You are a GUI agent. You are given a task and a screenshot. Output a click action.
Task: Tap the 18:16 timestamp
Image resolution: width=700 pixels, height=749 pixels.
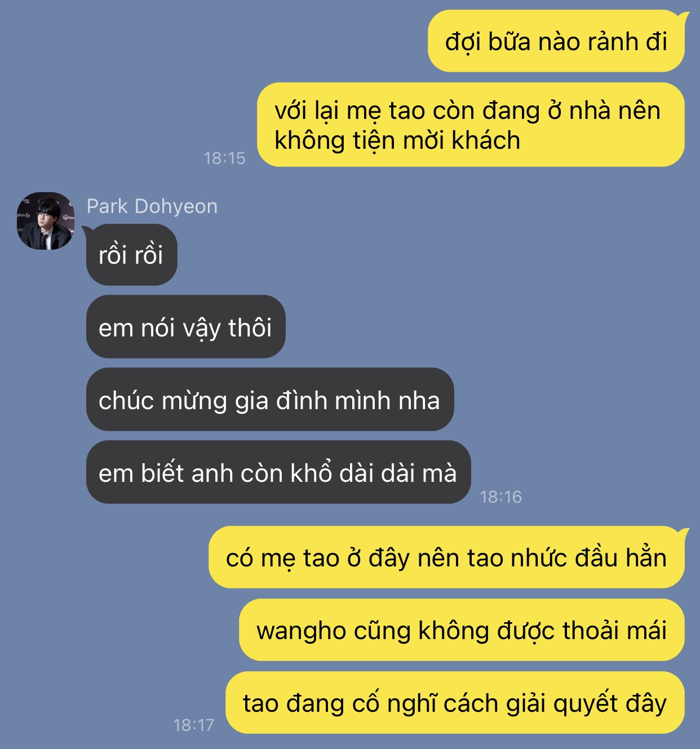[x=500, y=497]
